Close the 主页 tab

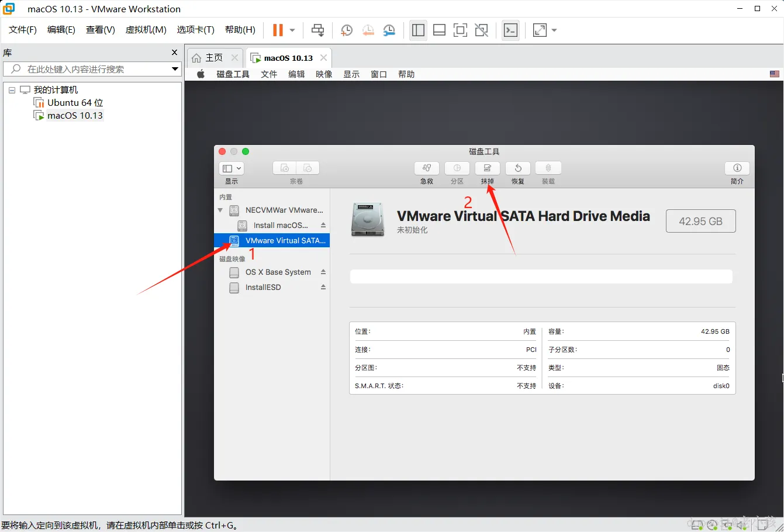click(x=234, y=58)
